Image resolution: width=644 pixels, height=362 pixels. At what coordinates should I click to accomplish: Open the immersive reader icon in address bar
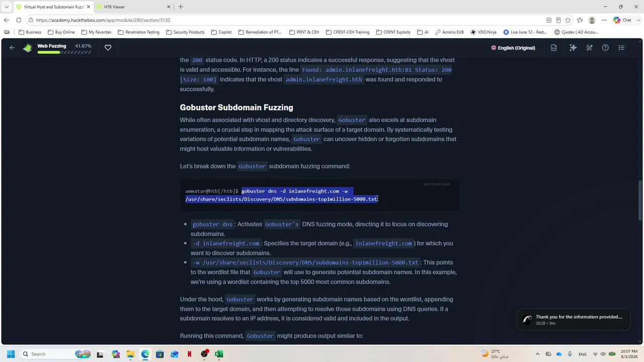(558, 20)
